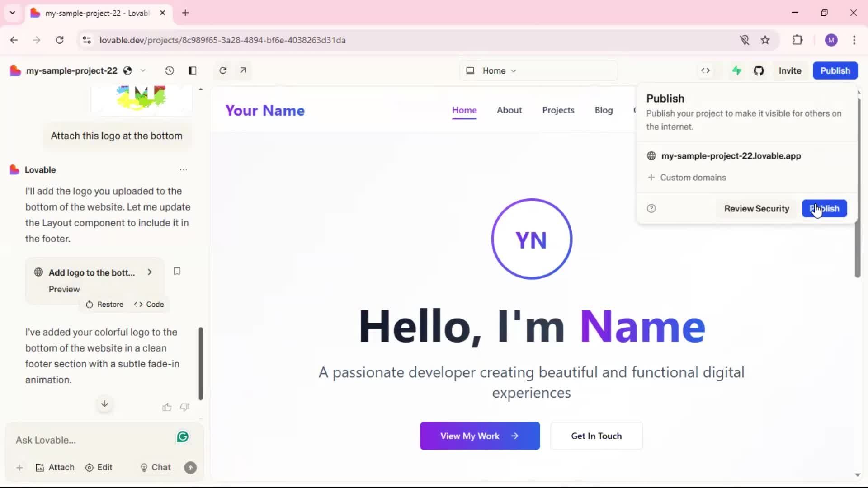This screenshot has height=488, width=868.
Task: Click help question mark in Publish panel
Action: pyautogui.click(x=651, y=208)
